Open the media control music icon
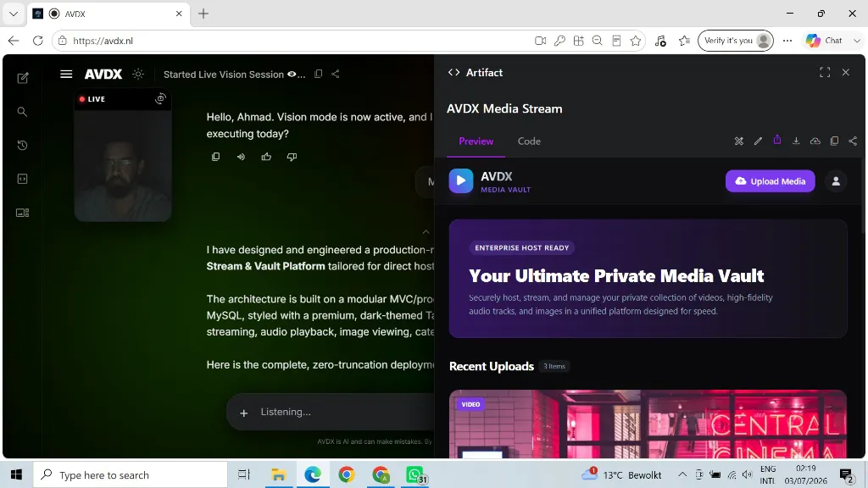The image size is (868, 488). (x=660, y=41)
